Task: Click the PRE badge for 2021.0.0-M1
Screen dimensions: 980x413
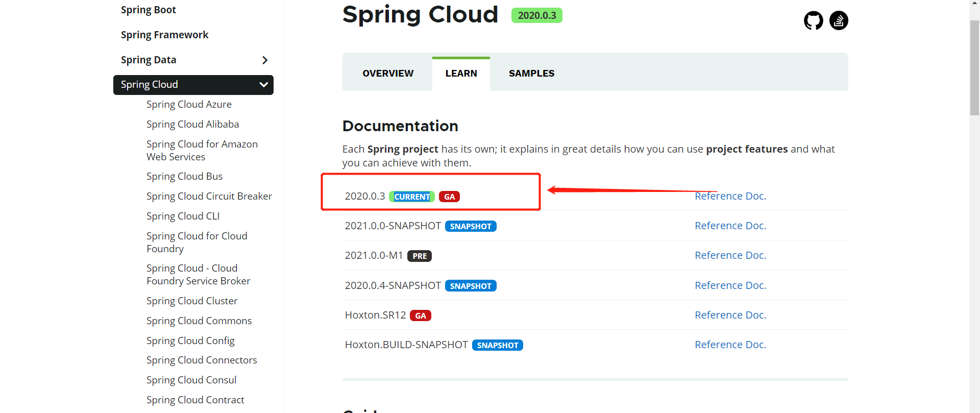Action: click(x=420, y=256)
